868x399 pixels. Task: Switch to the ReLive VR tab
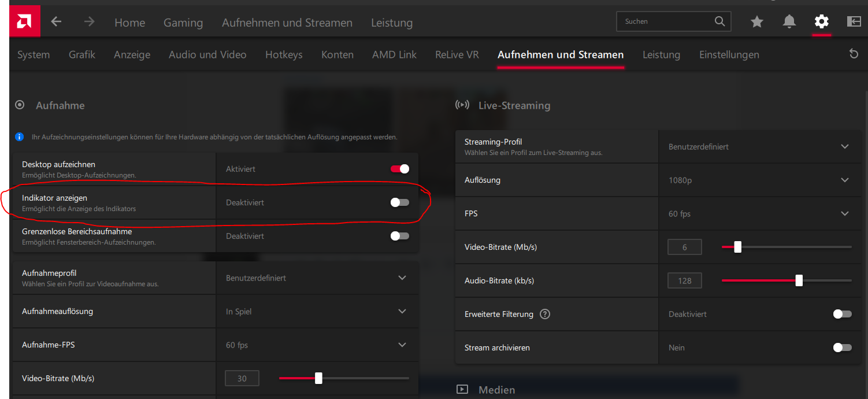coord(457,54)
